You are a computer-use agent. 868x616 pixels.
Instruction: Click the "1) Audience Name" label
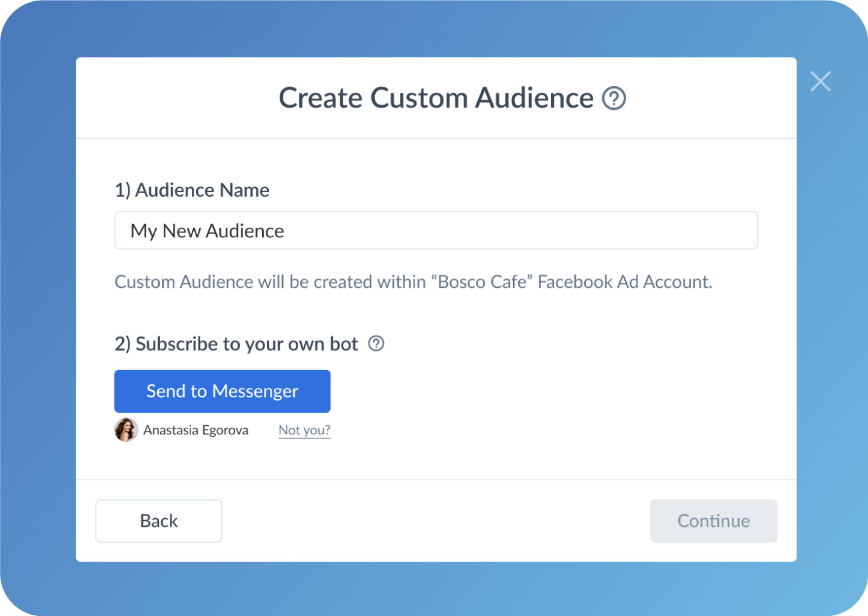[192, 190]
